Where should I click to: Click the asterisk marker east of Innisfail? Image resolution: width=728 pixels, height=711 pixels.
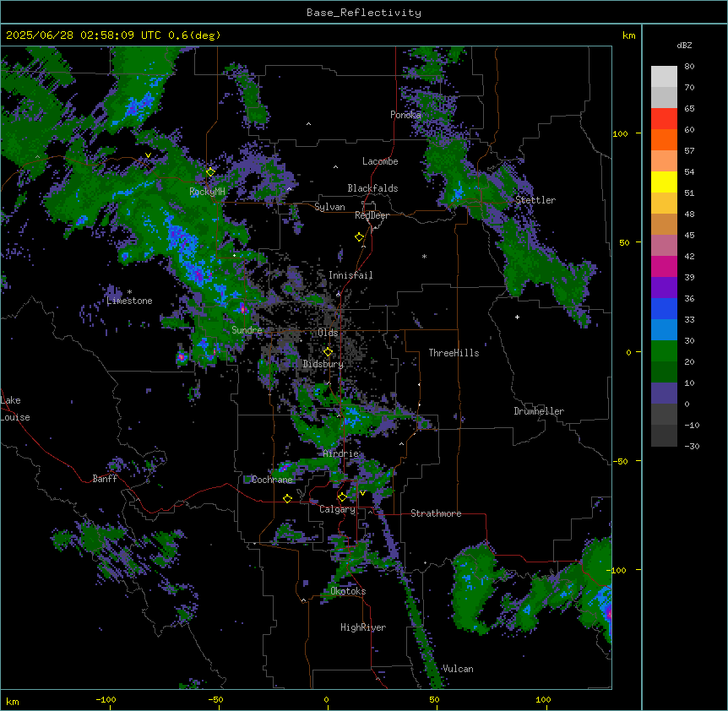(424, 256)
